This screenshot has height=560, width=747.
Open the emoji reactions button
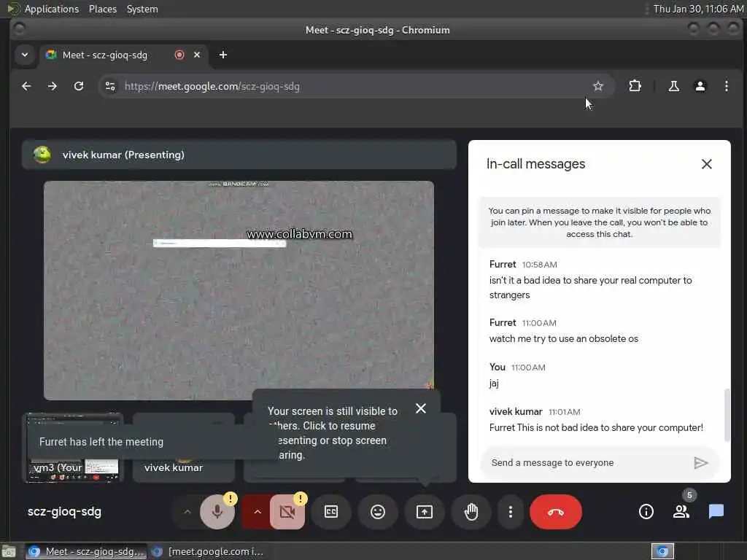point(378,512)
